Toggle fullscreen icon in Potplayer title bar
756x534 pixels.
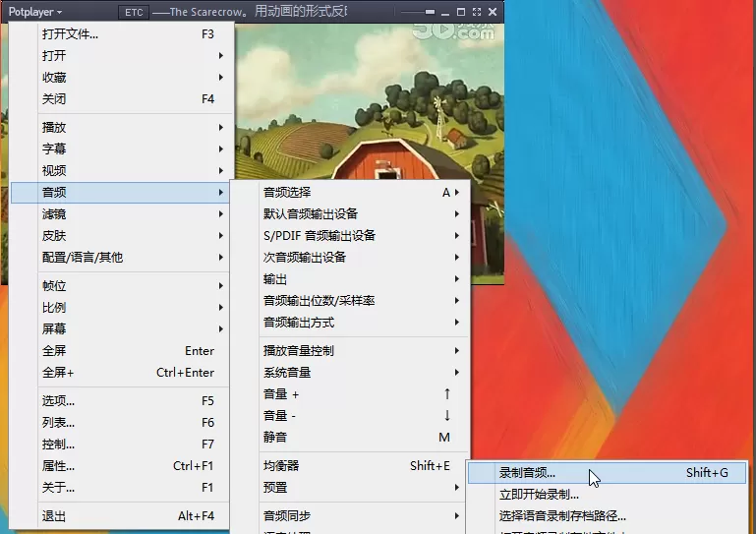pos(477,12)
